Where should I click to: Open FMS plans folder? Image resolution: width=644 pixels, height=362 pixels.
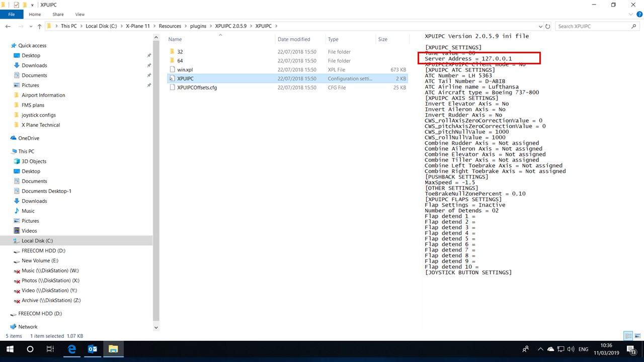33,105
